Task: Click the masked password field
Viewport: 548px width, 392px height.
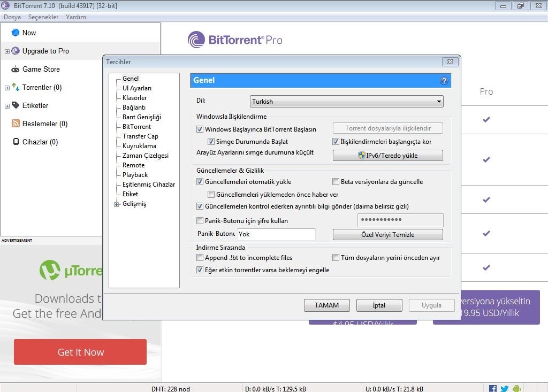Action: (x=400, y=220)
